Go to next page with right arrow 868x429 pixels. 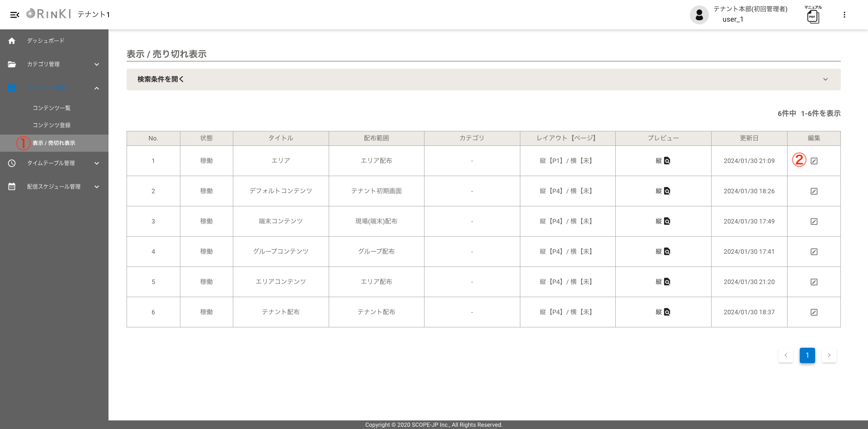(x=829, y=355)
